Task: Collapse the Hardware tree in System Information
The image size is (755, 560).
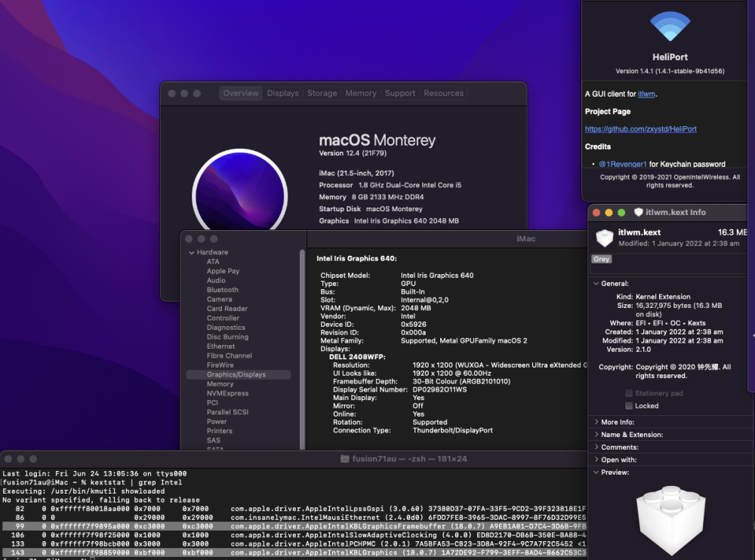Action: (192, 252)
